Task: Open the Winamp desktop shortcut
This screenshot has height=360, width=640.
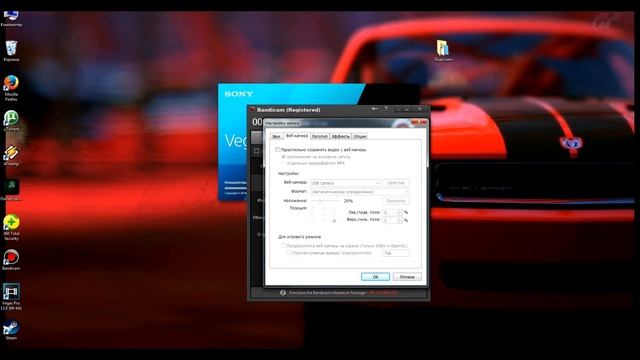Action: 11,156
